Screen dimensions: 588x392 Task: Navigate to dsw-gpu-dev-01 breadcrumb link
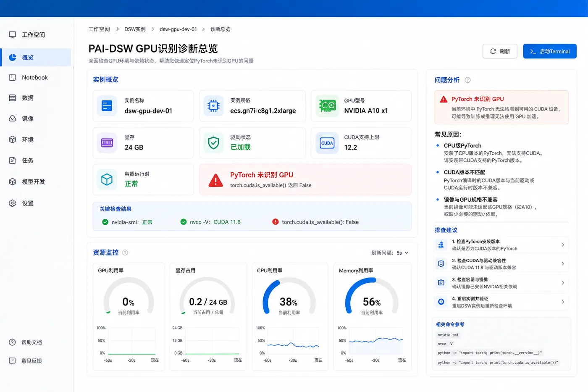[x=178, y=29]
